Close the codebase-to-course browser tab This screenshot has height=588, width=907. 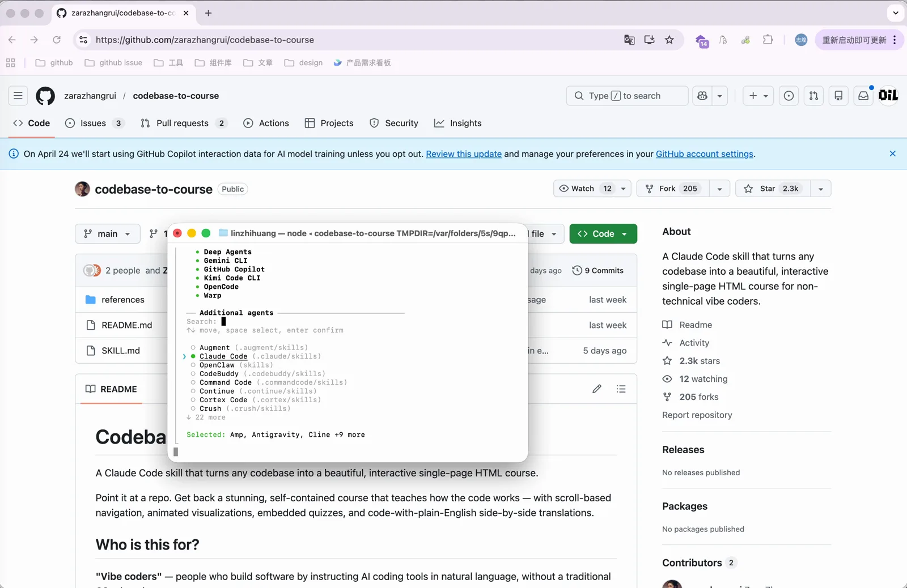(186, 13)
